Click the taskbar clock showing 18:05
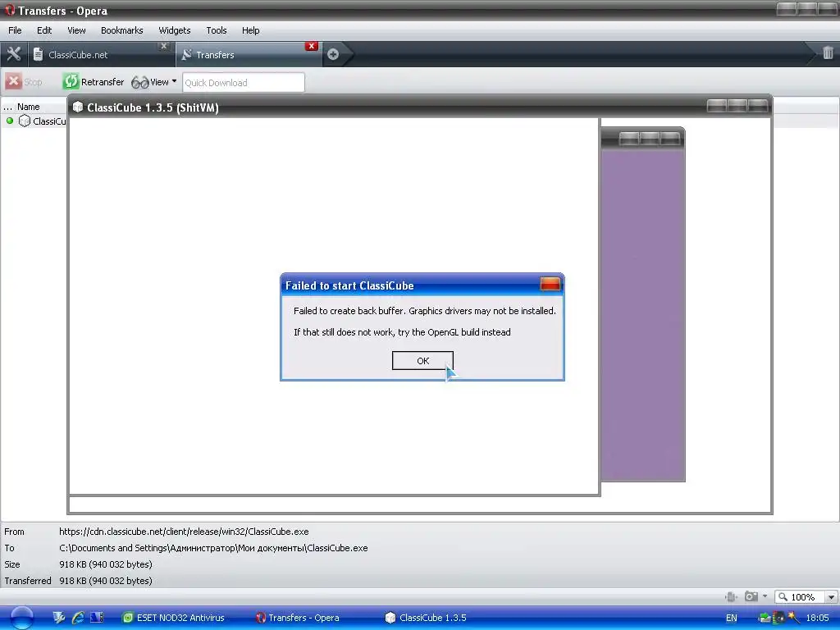 (818, 618)
